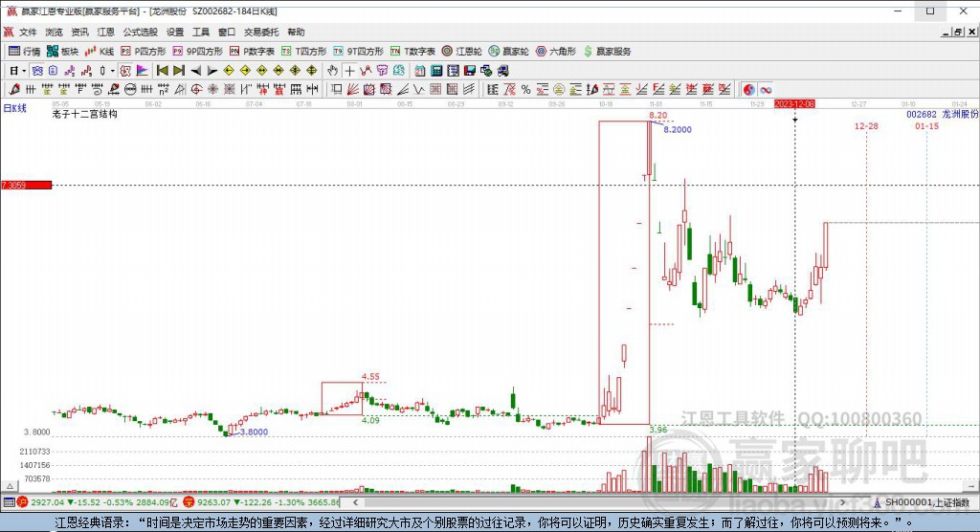Viewport: 980px width, 532px height.
Task: Select the hand pan tool
Action: click(x=332, y=70)
